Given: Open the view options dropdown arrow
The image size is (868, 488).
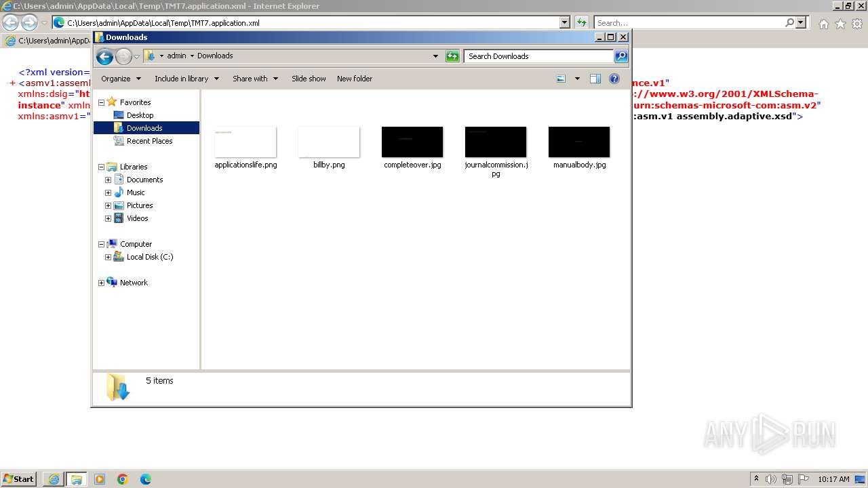Looking at the screenshot, I should pos(577,79).
